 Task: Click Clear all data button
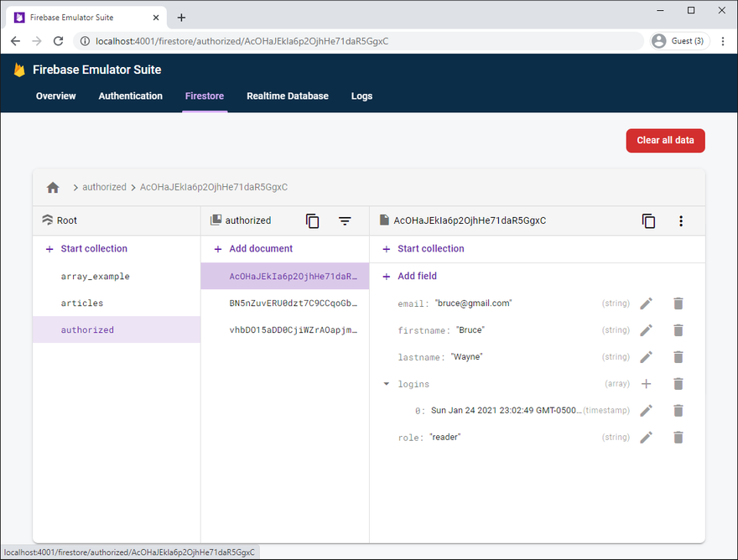665,140
